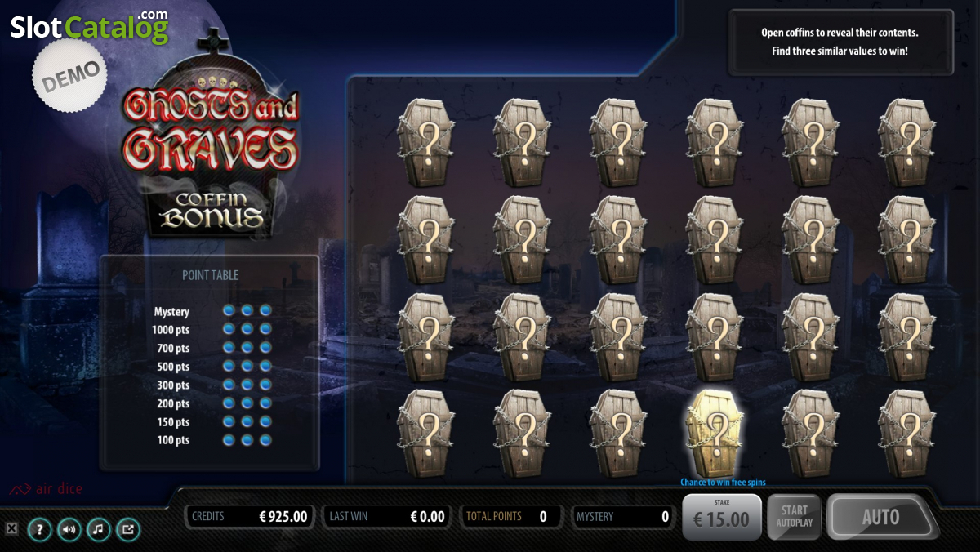The height and width of the screenshot is (552, 980).
Task: Close game with small X icon
Action: pyautogui.click(x=11, y=528)
